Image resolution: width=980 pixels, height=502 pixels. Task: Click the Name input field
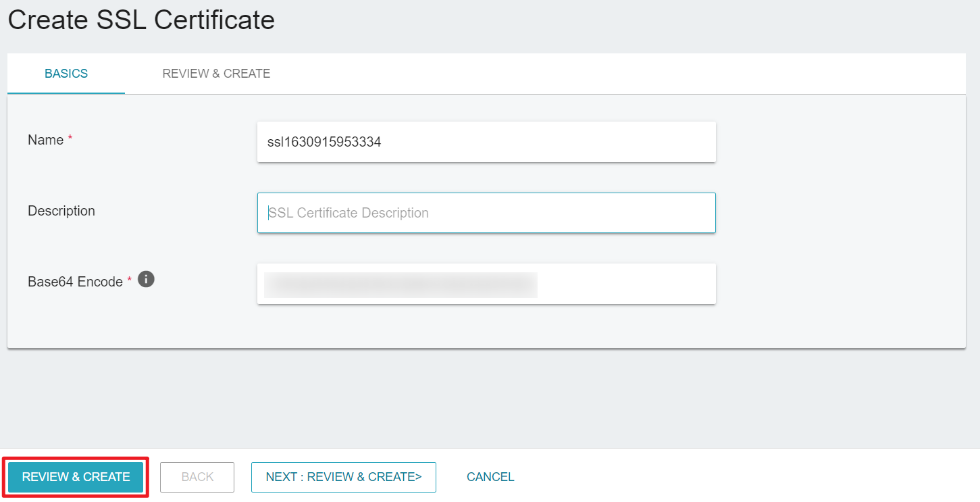[486, 142]
